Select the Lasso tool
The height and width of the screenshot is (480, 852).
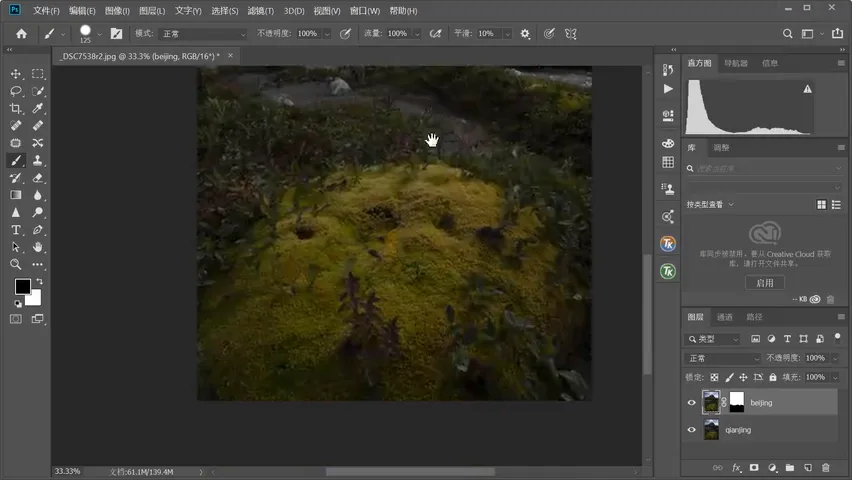click(16, 91)
